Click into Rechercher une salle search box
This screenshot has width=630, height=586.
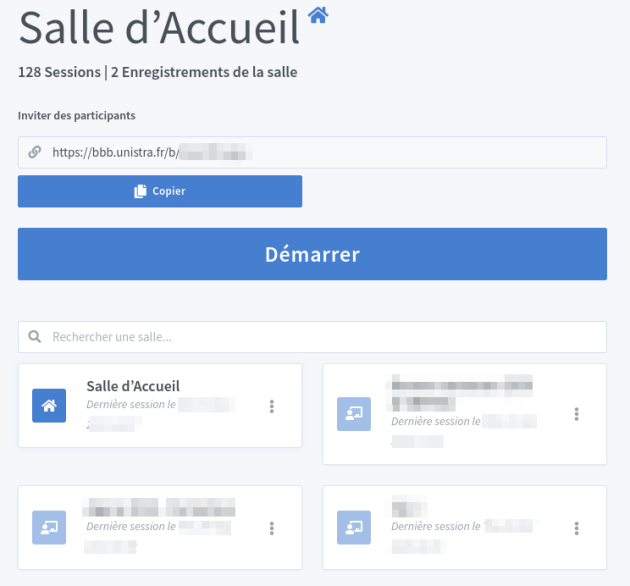point(312,337)
